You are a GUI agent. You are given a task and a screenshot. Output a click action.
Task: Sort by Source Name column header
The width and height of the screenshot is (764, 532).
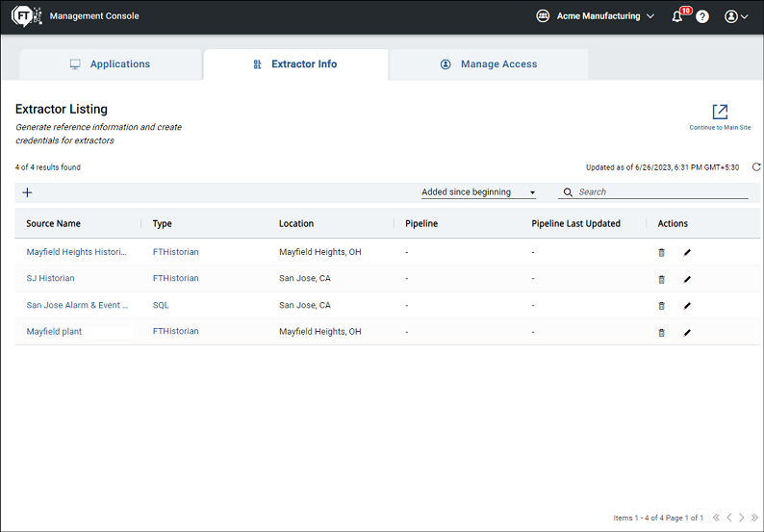coord(54,223)
